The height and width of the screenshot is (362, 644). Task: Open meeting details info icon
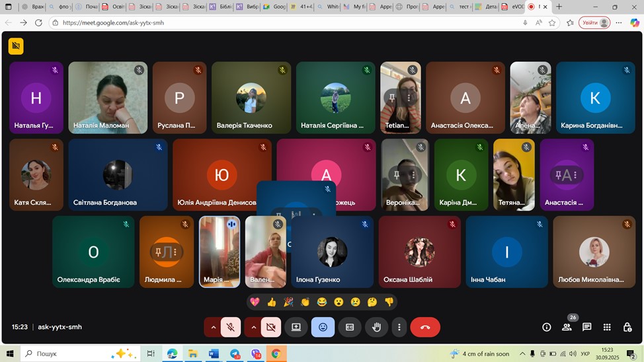(546, 327)
